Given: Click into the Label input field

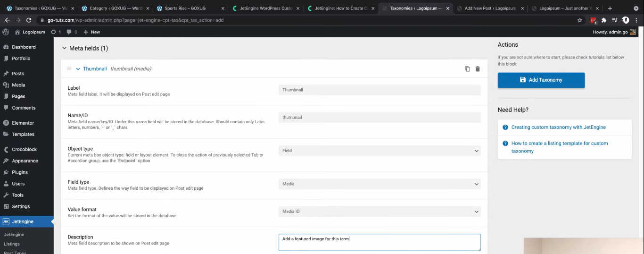Looking at the screenshot, I should (x=379, y=90).
